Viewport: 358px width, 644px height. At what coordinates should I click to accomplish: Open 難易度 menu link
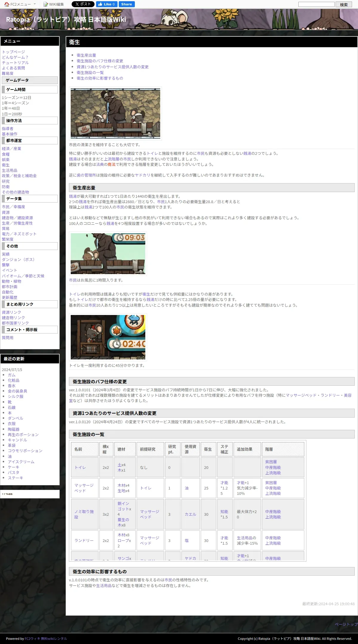point(7,73)
